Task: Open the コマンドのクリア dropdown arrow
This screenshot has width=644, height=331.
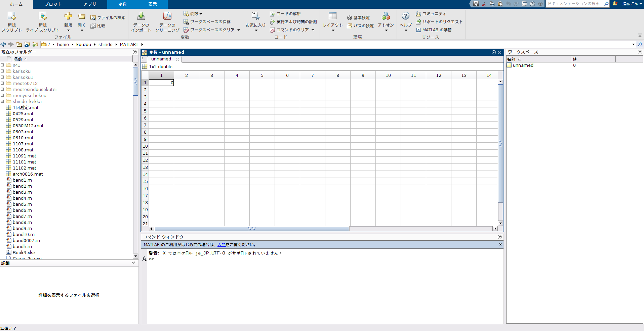Action: [313, 30]
